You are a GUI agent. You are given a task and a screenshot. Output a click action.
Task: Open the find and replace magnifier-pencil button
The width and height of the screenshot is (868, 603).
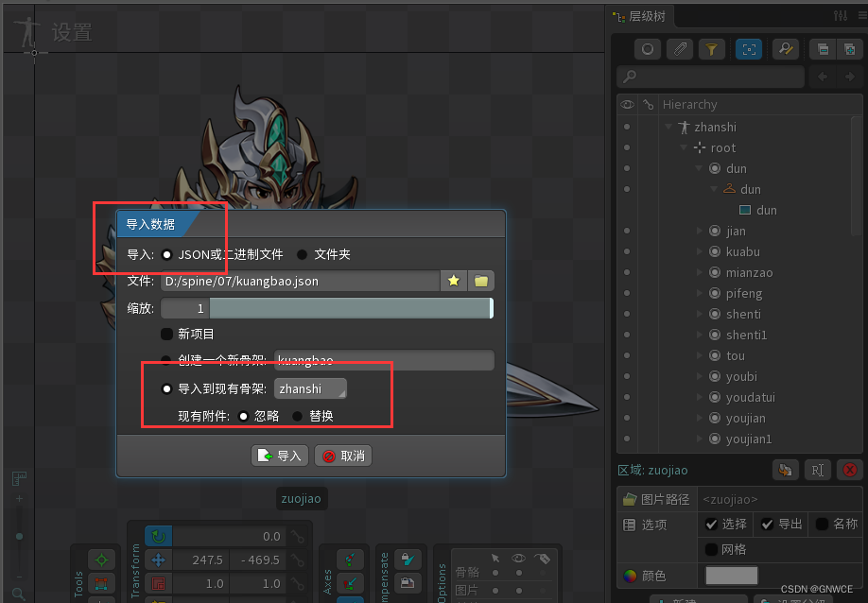[785, 49]
